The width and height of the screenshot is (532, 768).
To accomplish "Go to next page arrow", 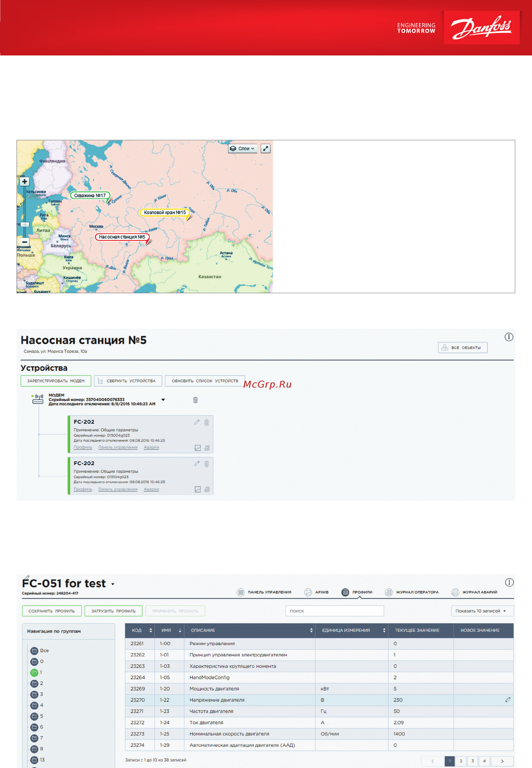I will coord(502,761).
